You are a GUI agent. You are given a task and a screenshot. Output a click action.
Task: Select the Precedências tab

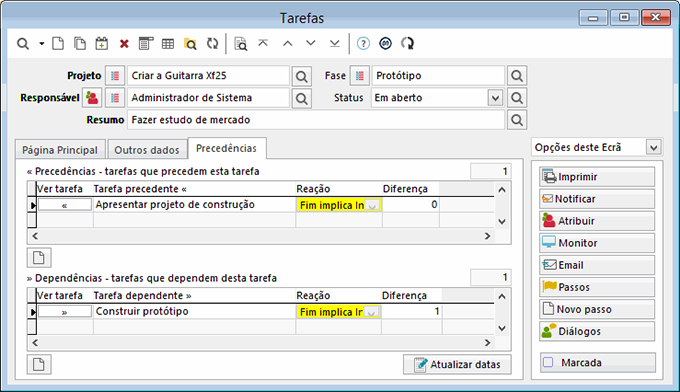(x=226, y=148)
